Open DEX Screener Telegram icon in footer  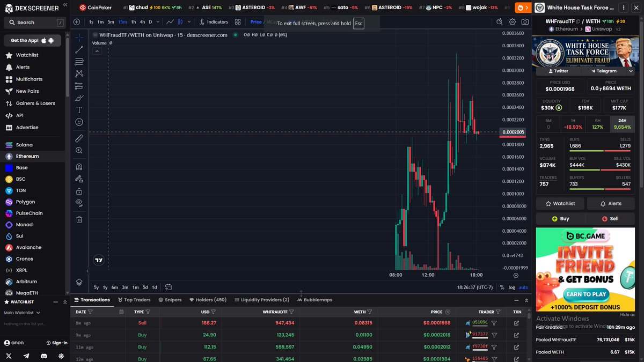coord(26,356)
